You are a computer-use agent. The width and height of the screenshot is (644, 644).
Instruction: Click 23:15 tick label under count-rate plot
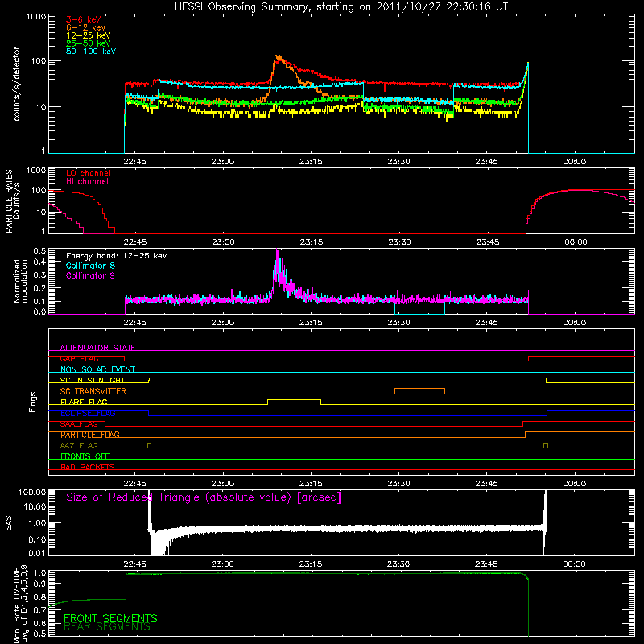pos(311,162)
